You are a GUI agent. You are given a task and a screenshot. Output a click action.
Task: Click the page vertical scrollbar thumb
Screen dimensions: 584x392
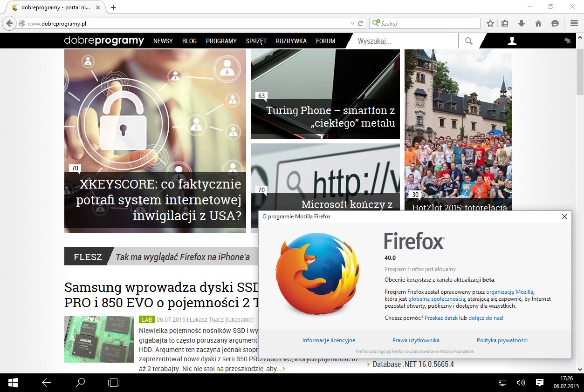pyautogui.click(x=580, y=72)
